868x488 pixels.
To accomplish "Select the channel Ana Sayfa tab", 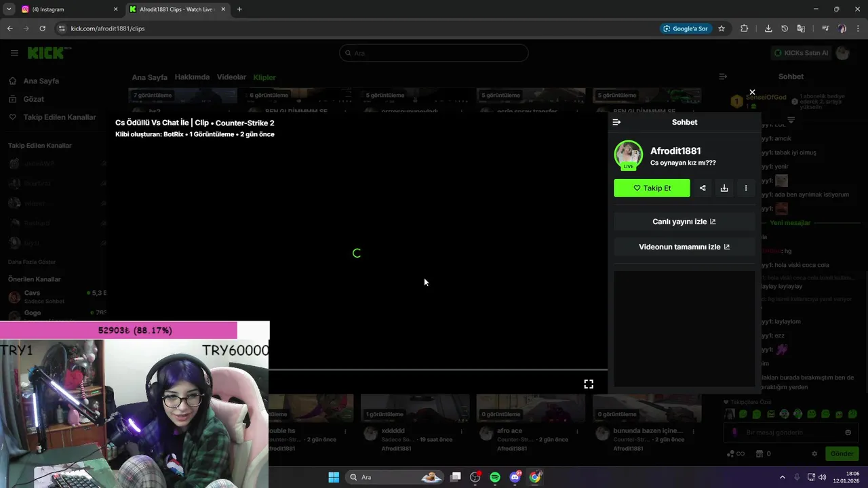I will click(x=150, y=77).
